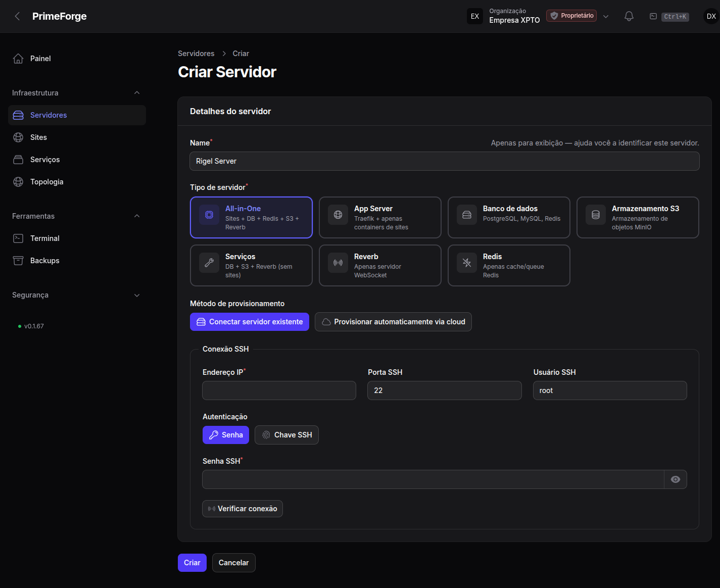Focus the Endereço IP input field

(x=279, y=390)
